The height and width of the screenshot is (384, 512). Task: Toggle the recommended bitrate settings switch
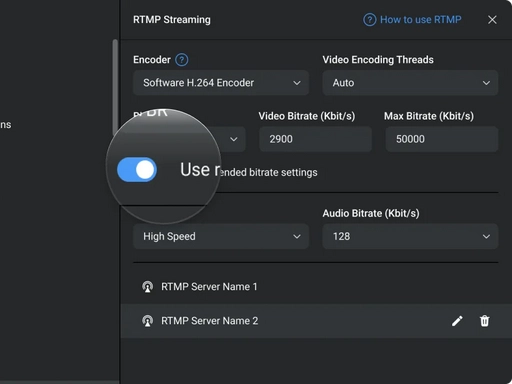coord(137,170)
